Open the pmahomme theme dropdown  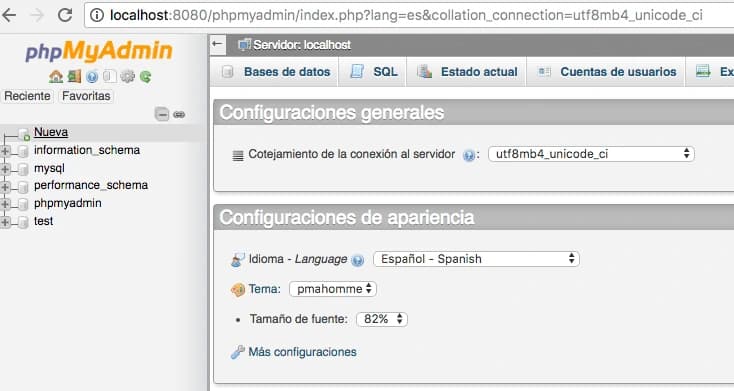tap(333, 289)
